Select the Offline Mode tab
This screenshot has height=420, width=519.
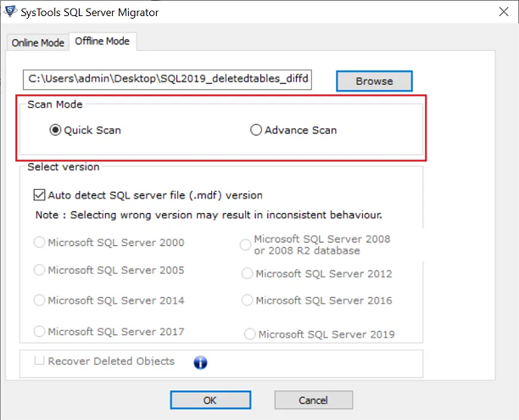tap(103, 42)
